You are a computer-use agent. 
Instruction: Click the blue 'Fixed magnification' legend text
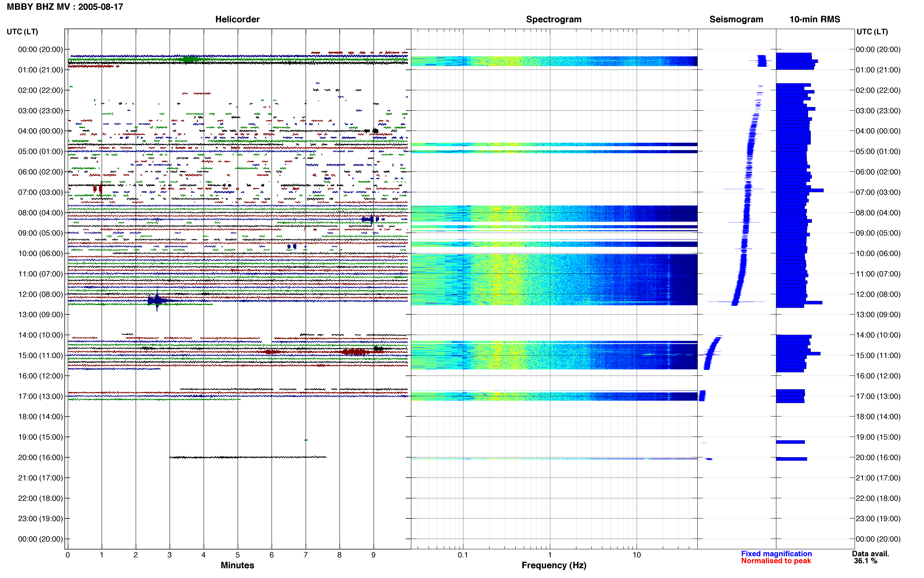pyautogui.click(x=777, y=554)
